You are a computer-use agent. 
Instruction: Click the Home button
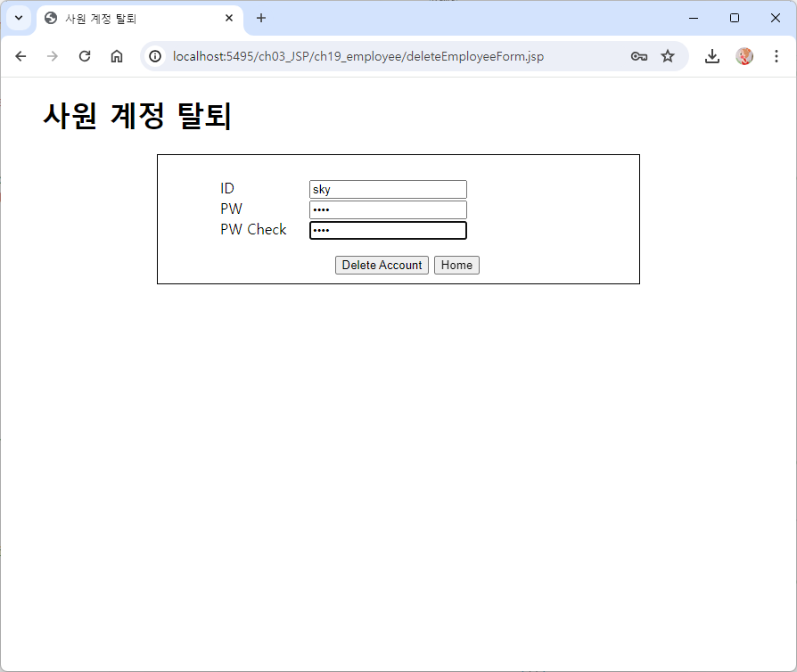[x=456, y=265]
